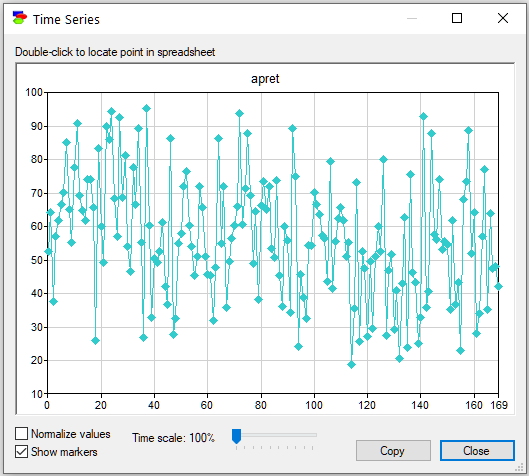This screenshot has height=476, width=529.
Task: Click the 'Time scale: 100%' label
Action: coord(173,438)
